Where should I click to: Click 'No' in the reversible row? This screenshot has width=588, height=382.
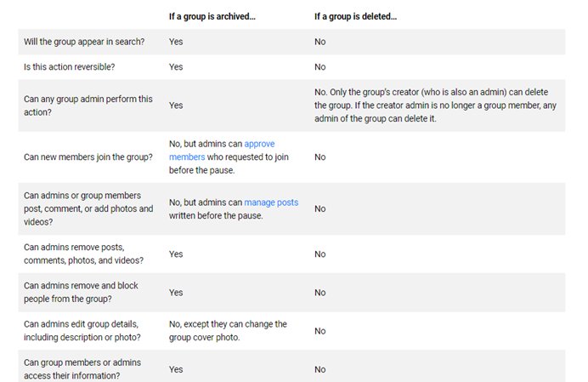tap(319, 67)
